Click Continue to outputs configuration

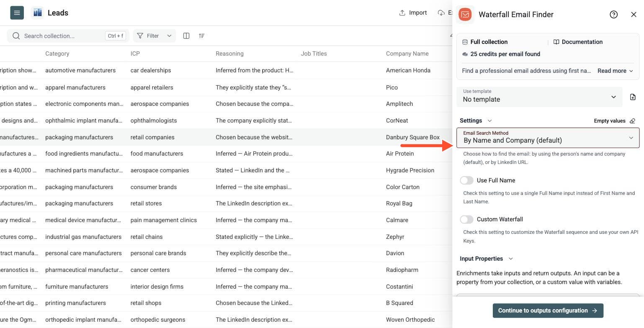pyautogui.click(x=548, y=310)
